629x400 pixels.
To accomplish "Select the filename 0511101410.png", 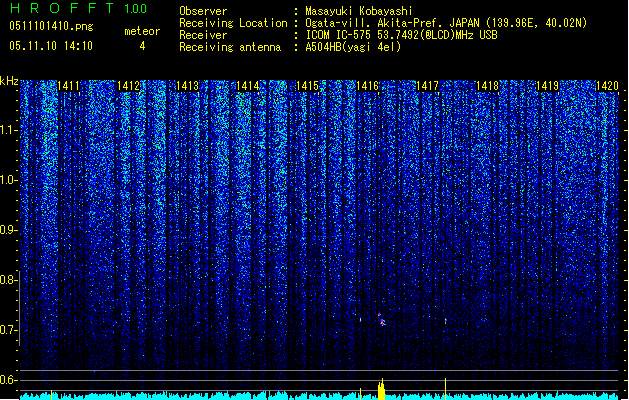I will click(x=51, y=26).
